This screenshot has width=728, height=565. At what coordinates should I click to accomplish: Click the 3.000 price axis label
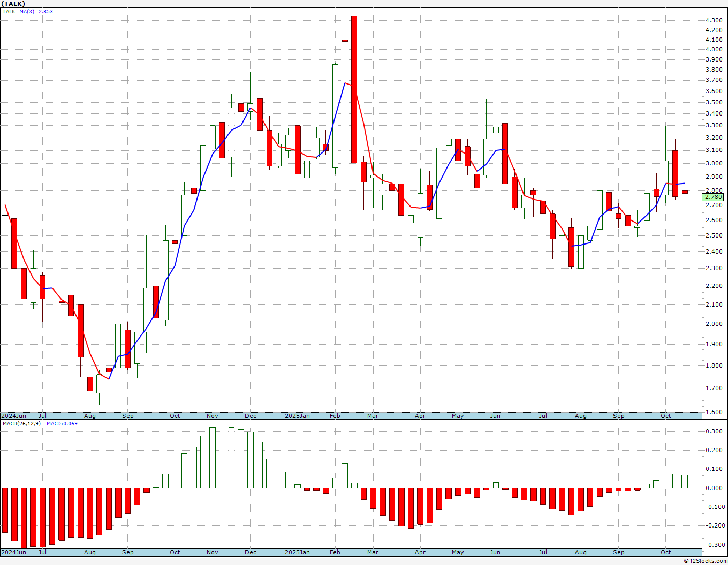coord(714,163)
